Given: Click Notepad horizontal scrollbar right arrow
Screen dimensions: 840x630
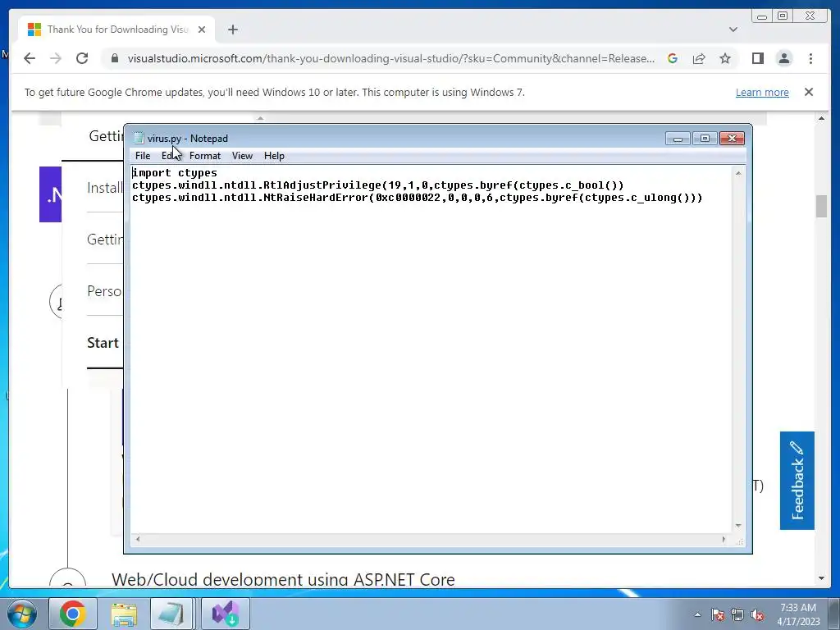Looking at the screenshot, I should [x=724, y=540].
